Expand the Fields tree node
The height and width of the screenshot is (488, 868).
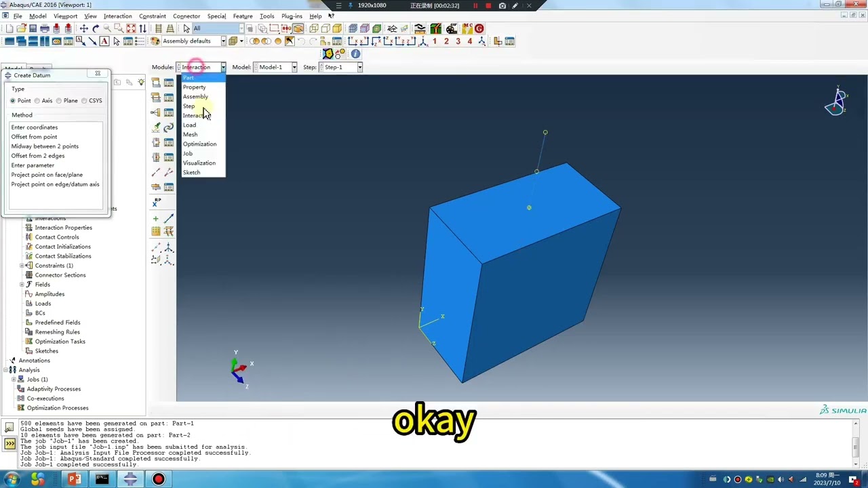click(22, 285)
